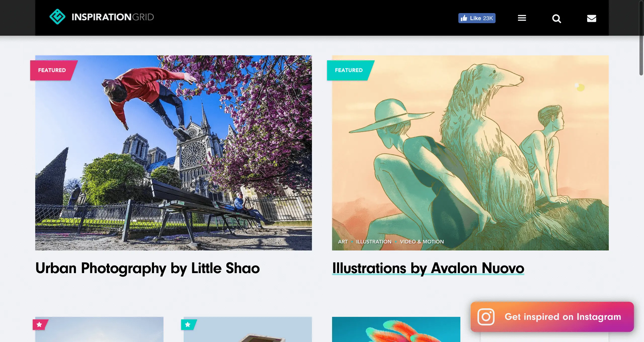Click the page vertical scrollbar thumb
Image resolution: width=644 pixels, height=342 pixels.
point(641,38)
